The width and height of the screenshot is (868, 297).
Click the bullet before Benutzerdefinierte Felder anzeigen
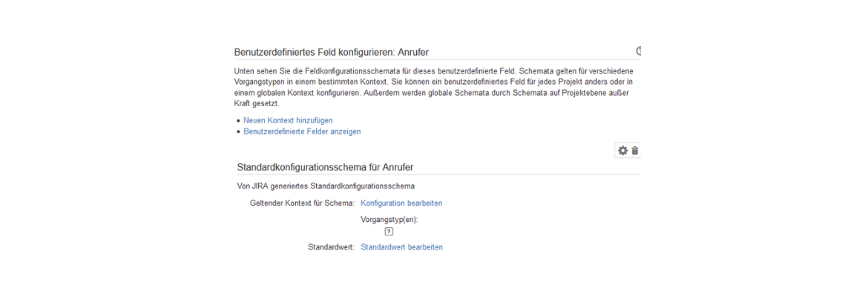pyautogui.click(x=238, y=132)
